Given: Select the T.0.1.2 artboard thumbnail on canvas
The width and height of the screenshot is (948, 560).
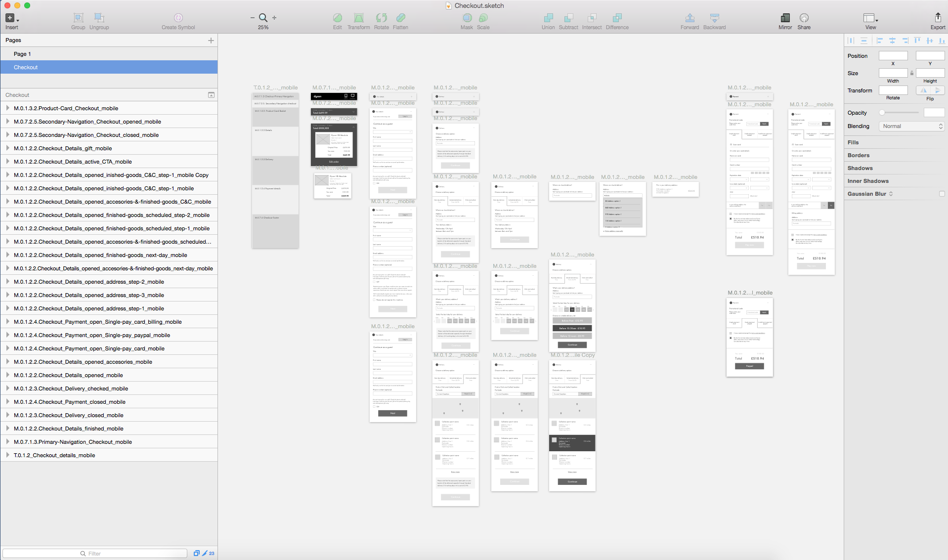Looking at the screenshot, I should (275, 171).
